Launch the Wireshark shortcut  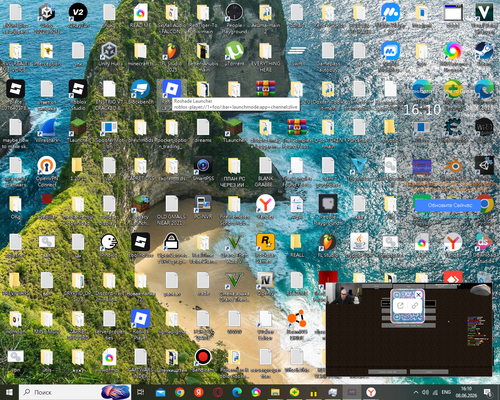tap(47, 128)
